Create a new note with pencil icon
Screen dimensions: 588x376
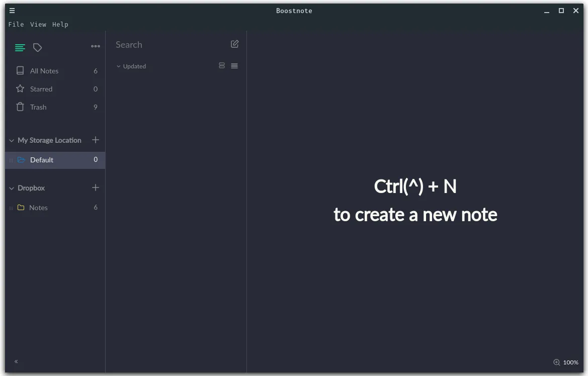click(x=235, y=44)
